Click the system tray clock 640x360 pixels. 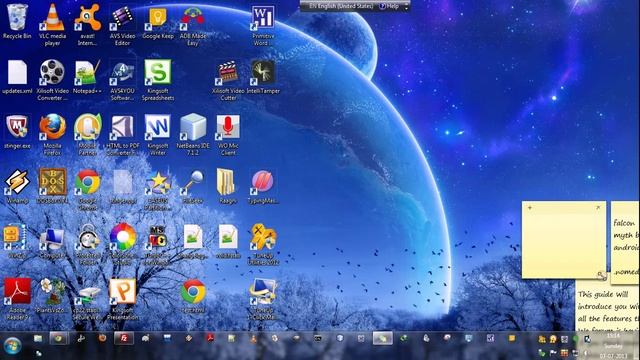click(613, 346)
